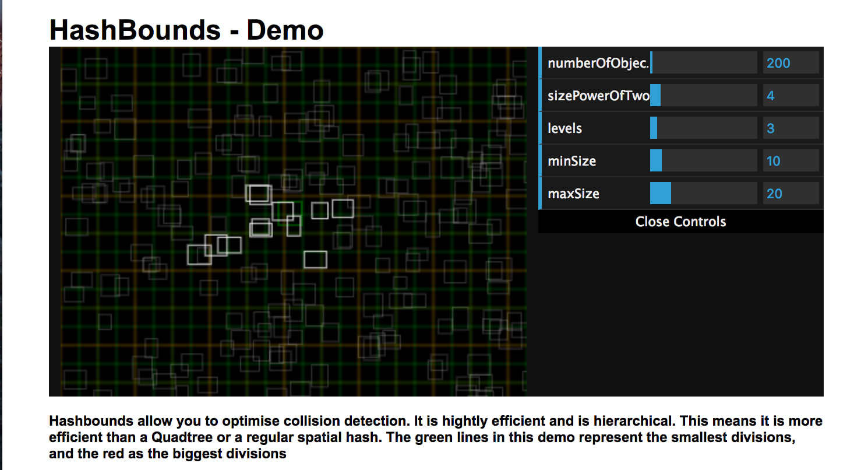Adjust the sizePowerOfTwo slider
This screenshot has height=470, width=868.
pos(704,95)
